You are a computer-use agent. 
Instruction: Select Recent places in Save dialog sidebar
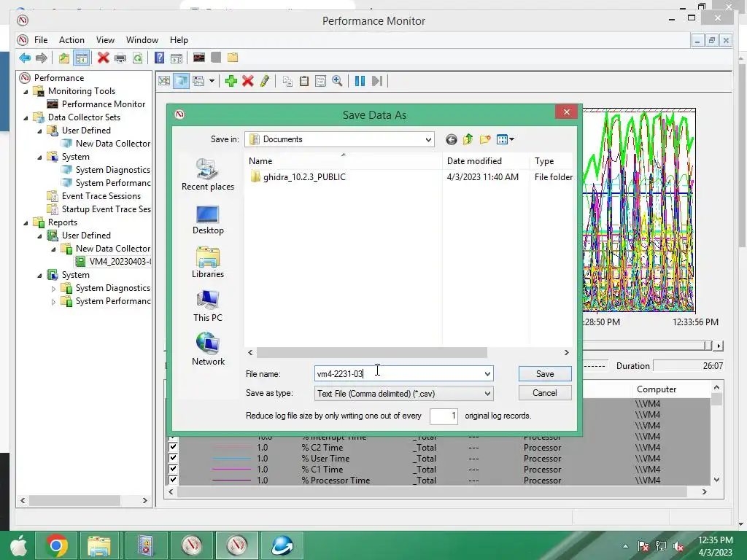coord(208,175)
